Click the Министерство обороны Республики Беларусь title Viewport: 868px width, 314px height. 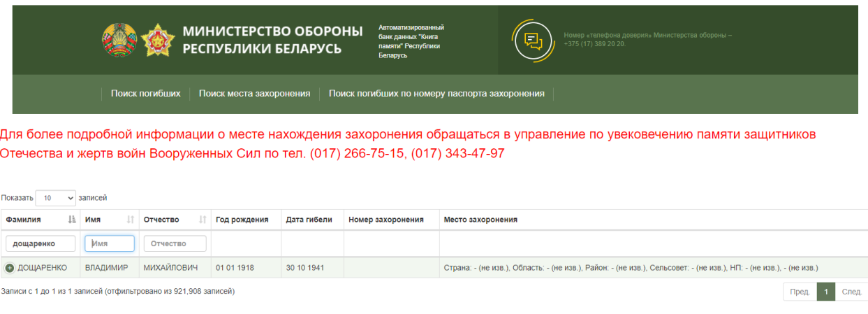272,40
